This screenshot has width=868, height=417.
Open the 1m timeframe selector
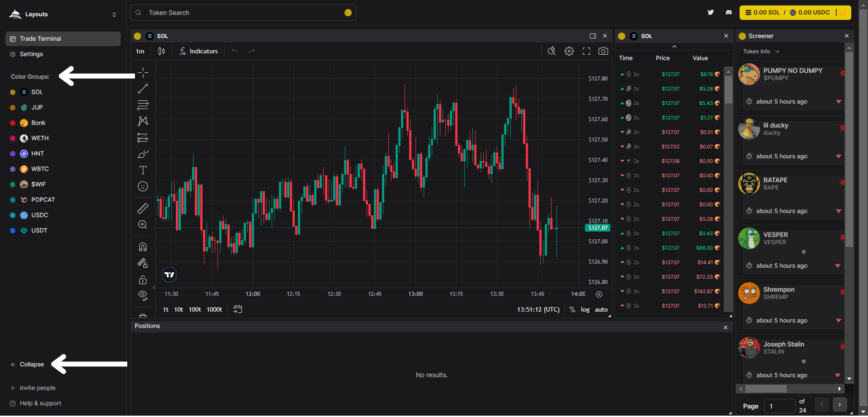(x=140, y=52)
